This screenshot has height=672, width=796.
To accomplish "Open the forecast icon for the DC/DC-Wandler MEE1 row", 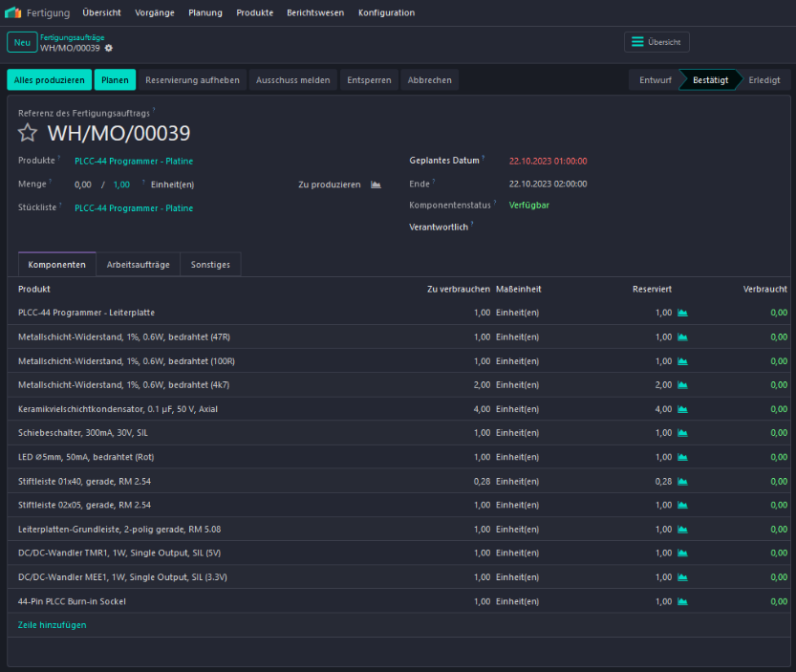I will tap(683, 577).
